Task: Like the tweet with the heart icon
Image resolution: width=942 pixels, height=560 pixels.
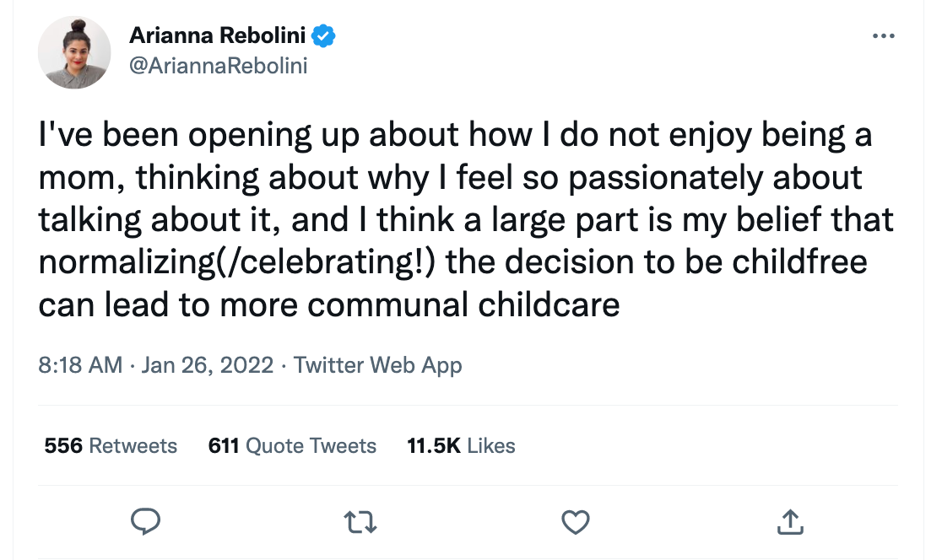Action: [575, 522]
